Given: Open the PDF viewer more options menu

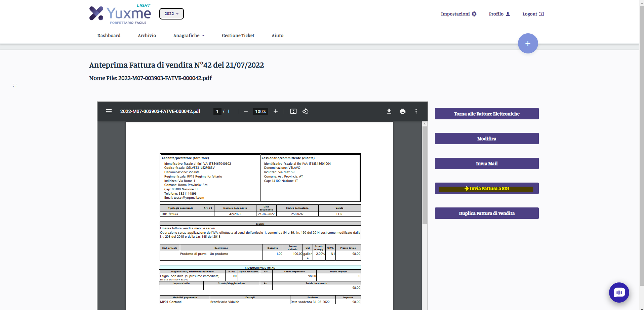Looking at the screenshot, I should 416,111.
